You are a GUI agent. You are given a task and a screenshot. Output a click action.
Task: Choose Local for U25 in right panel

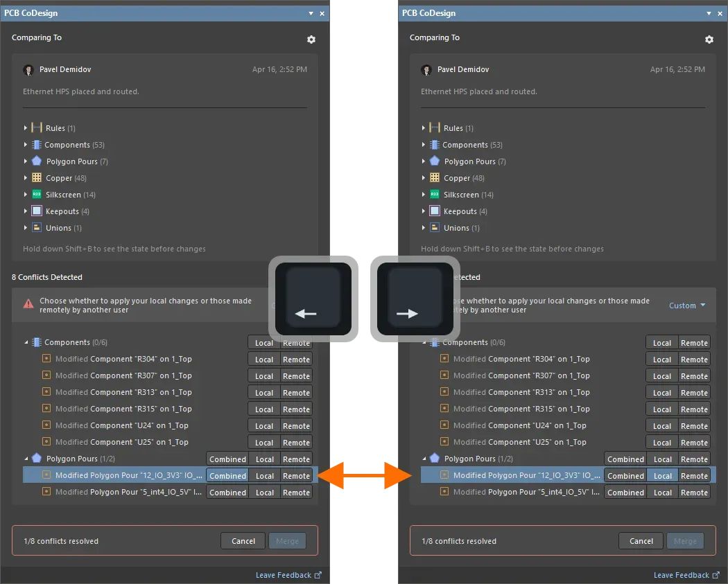(x=662, y=443)
